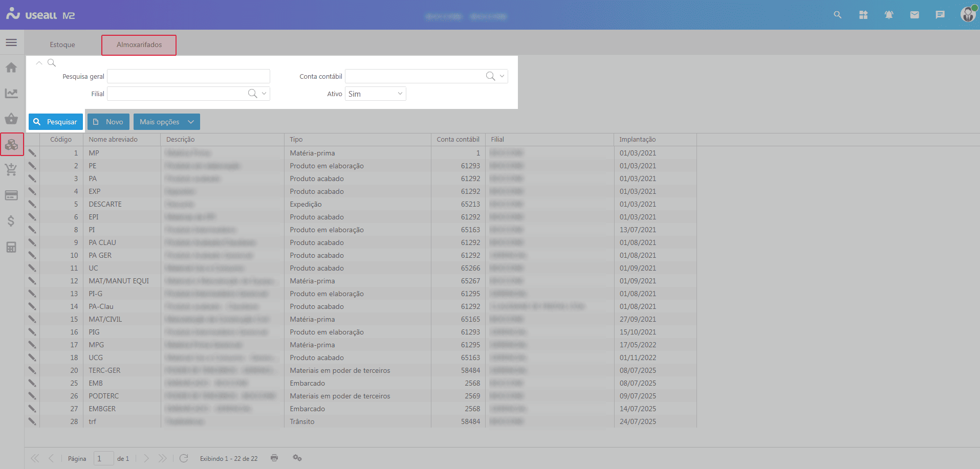The image size is (980, 469).
Task: Open the purchases cart sidebar icon
Action: click(11, 170)
